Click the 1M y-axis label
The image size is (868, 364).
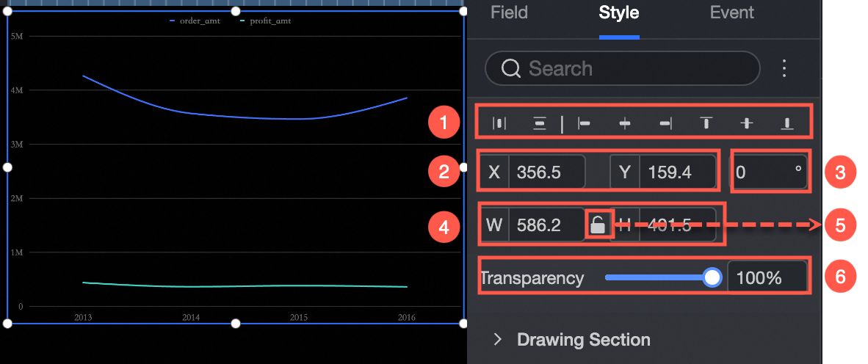tap(16, 252)
